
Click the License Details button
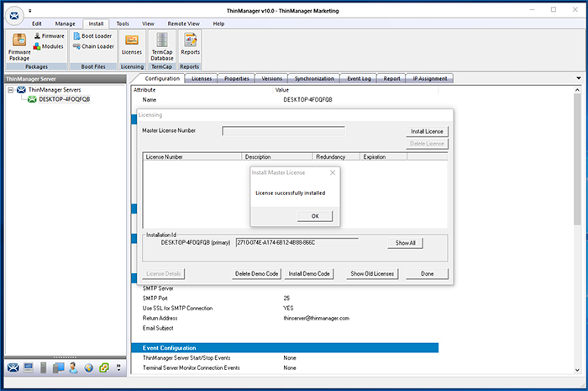click(164, 273)
